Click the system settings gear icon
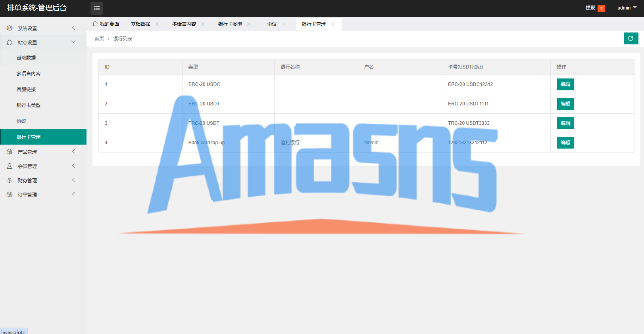Screen dimensions: 644x334 pyautogui.click(x=10, y=28)
